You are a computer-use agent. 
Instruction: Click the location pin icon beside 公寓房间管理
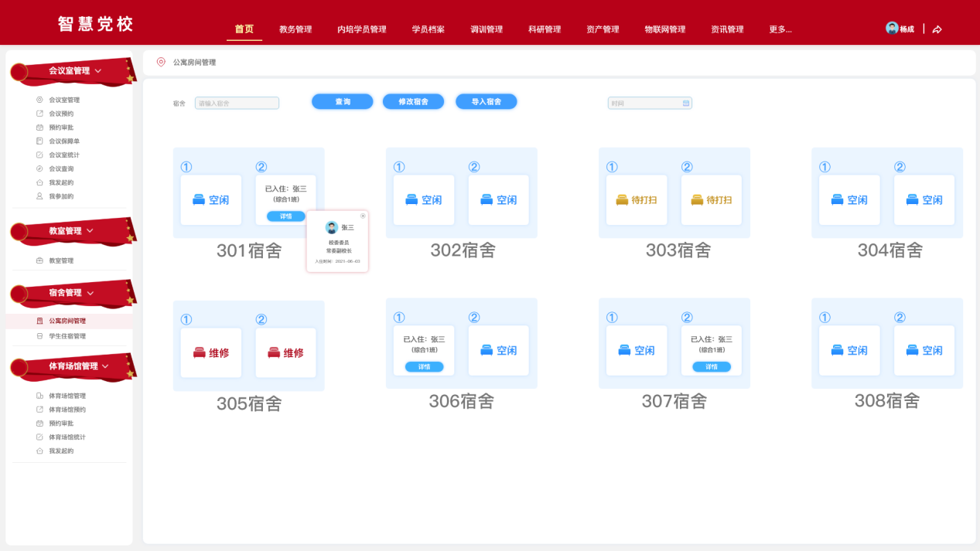pos(161,62)
